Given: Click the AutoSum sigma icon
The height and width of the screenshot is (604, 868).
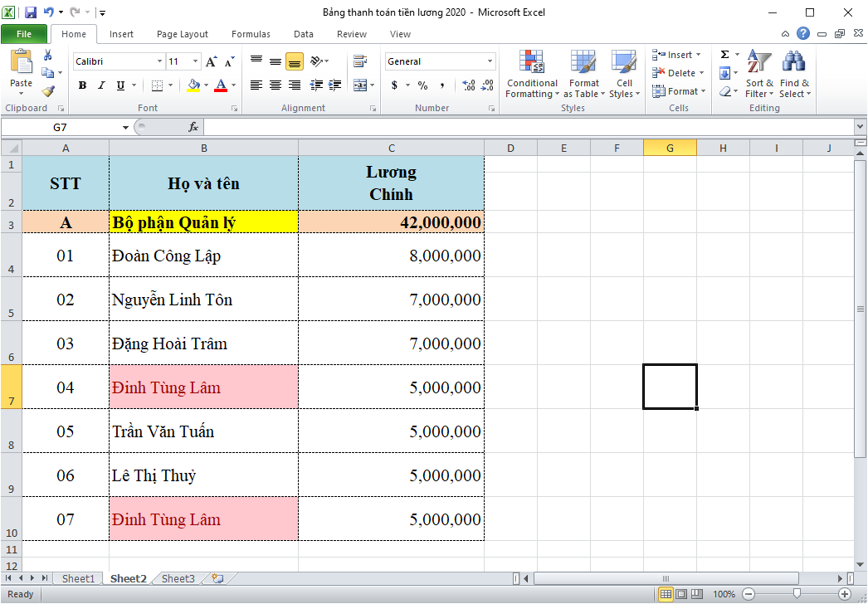Looking at the screenshot, I should coord(726,55).
